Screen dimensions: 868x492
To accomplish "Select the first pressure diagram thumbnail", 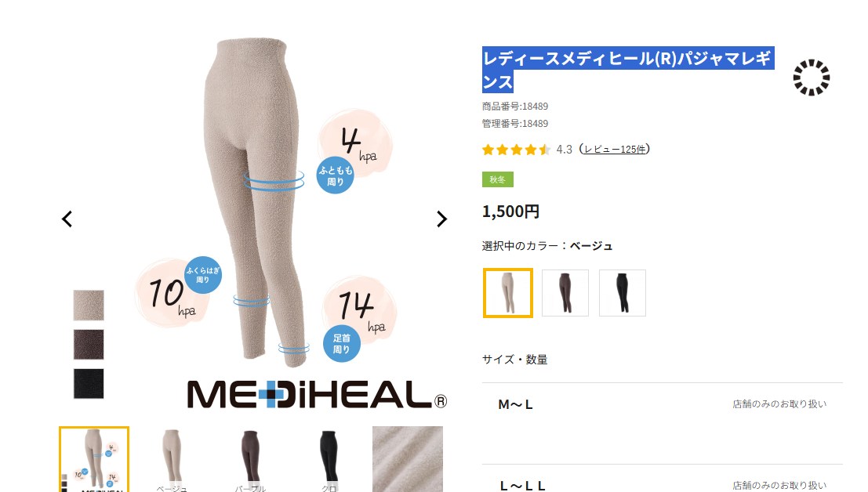I will [x=94, y=459].
